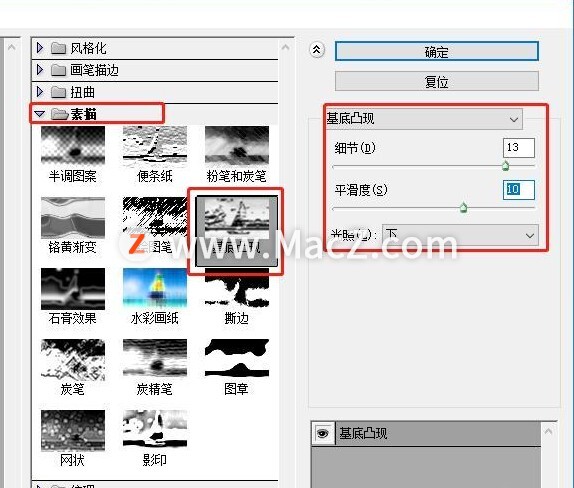The width and height of the screenshot is (574, 488).
Task: Open the 基底凸现 filter type dropdown
Action: [x=424, y=119]
